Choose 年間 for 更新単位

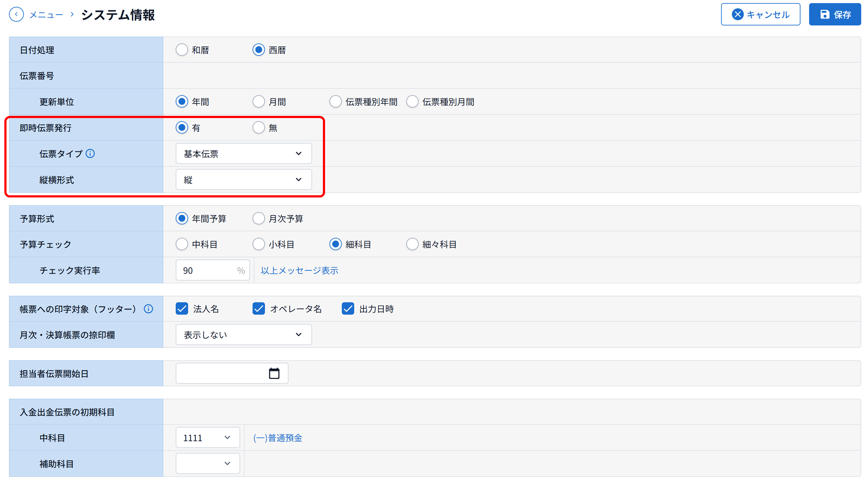click(182, 102)
